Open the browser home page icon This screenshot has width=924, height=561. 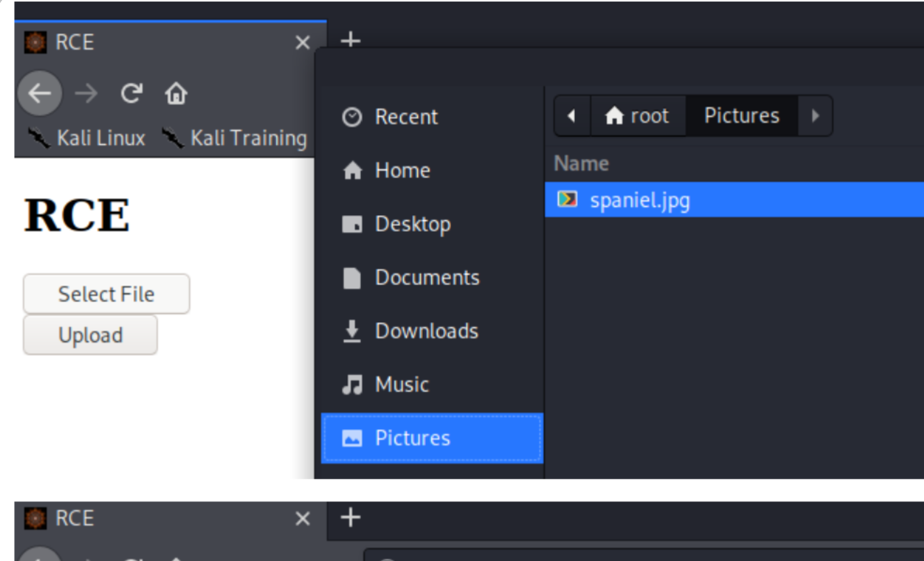tap(176, 94)
